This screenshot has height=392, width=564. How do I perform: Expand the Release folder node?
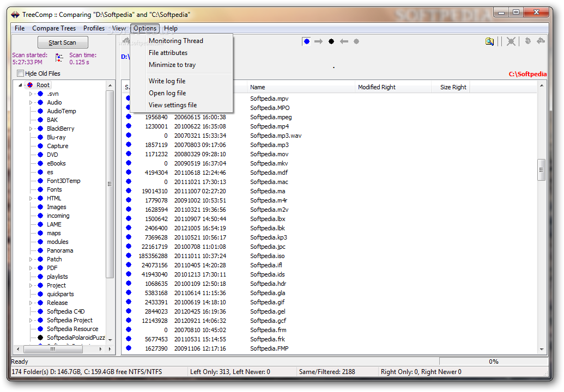31,303
